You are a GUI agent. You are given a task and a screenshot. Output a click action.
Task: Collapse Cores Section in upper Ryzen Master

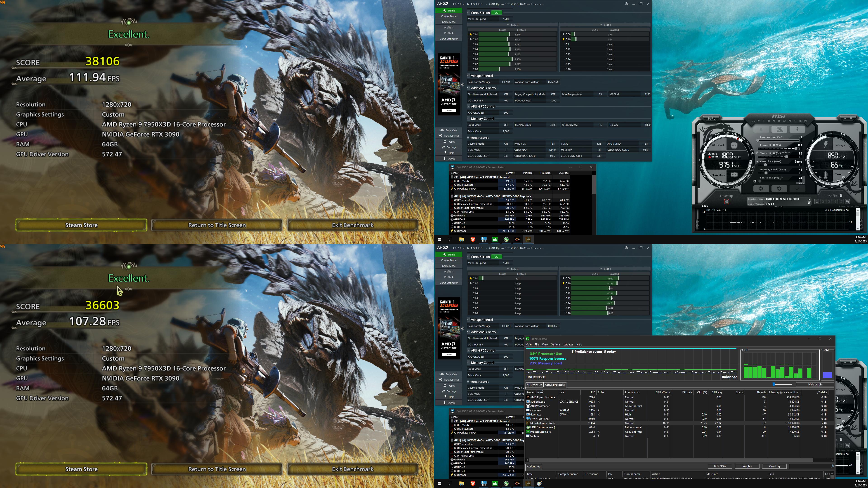coord(468,12)
